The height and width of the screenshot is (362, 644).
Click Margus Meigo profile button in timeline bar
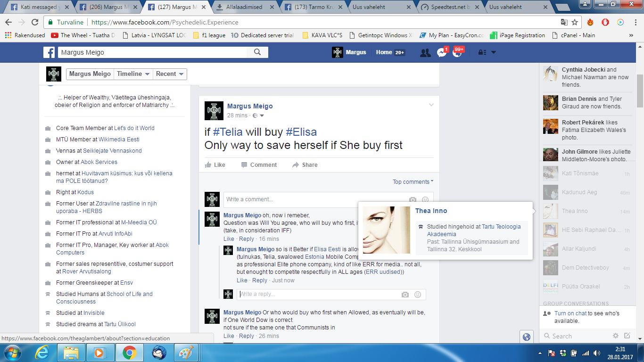[90, 74]
